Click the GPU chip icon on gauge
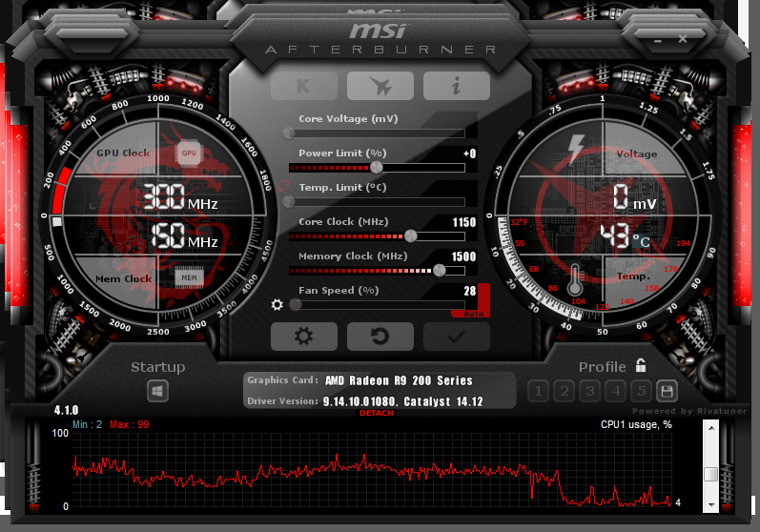The image size is (760, 532). [189, 153]
